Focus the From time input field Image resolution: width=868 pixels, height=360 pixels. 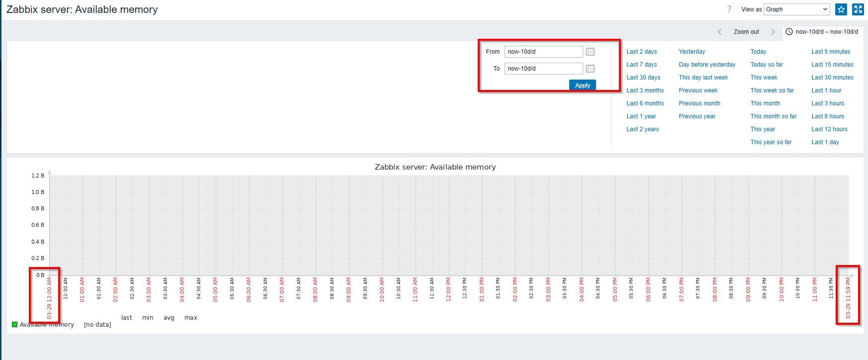(544, 52)
